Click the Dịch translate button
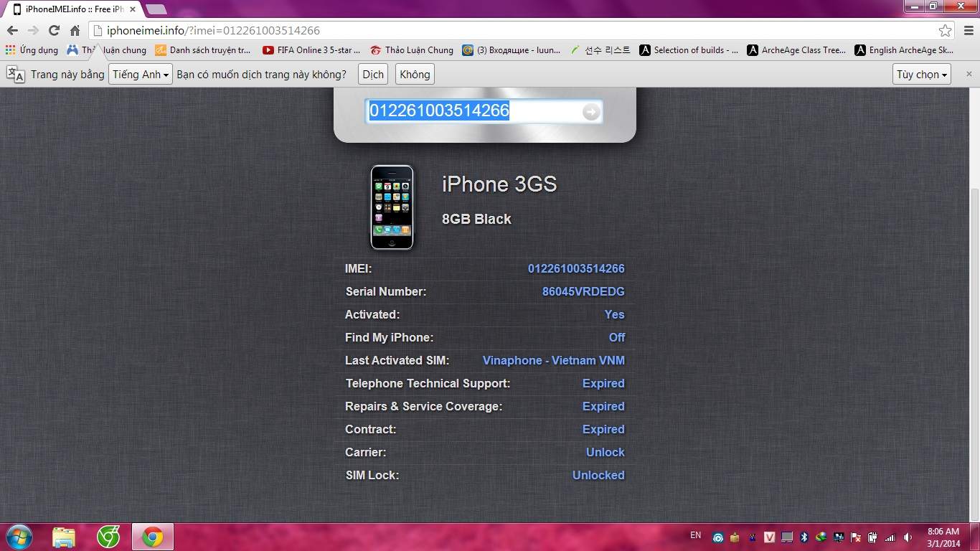The height and width of the screenshot is (551, 980). pos(373,74)
